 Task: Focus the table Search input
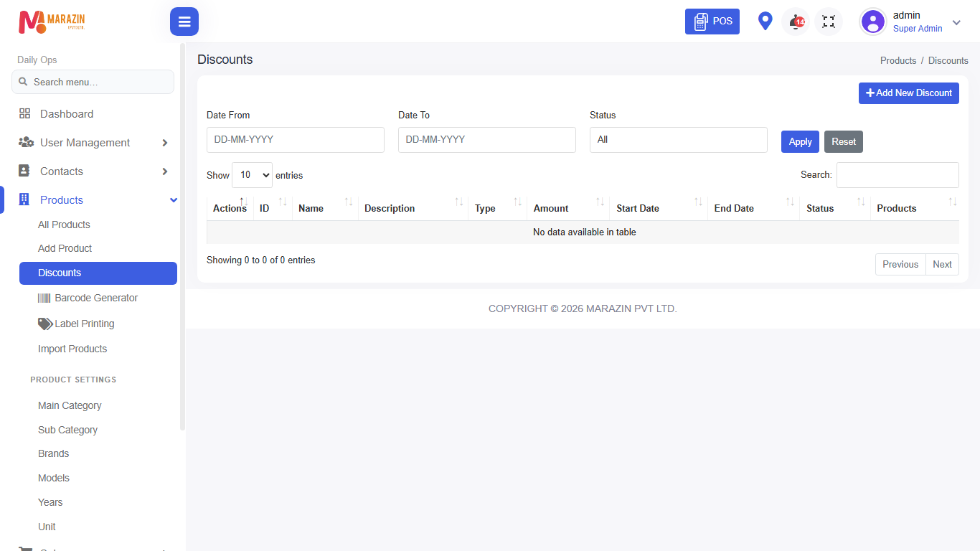[897, 175]
